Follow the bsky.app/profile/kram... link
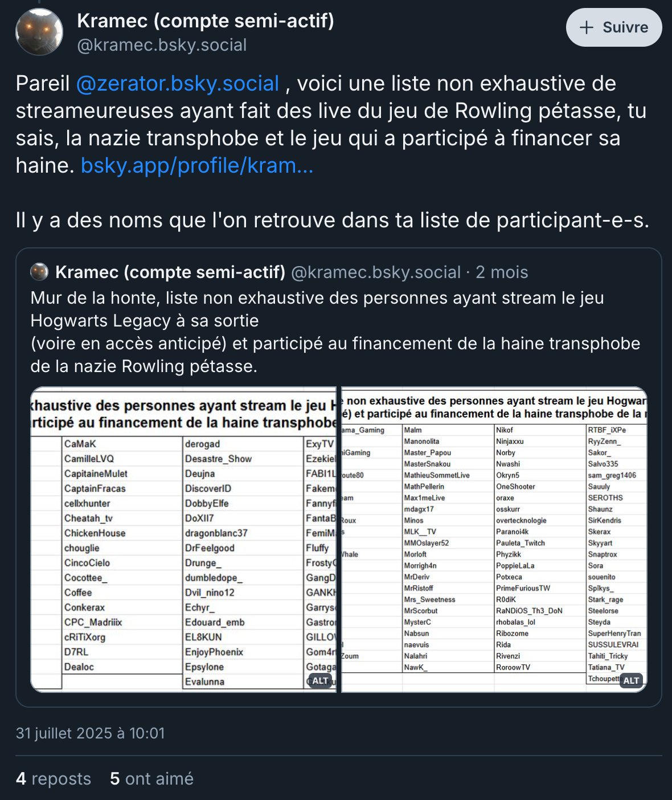 (x=197, y=165)
